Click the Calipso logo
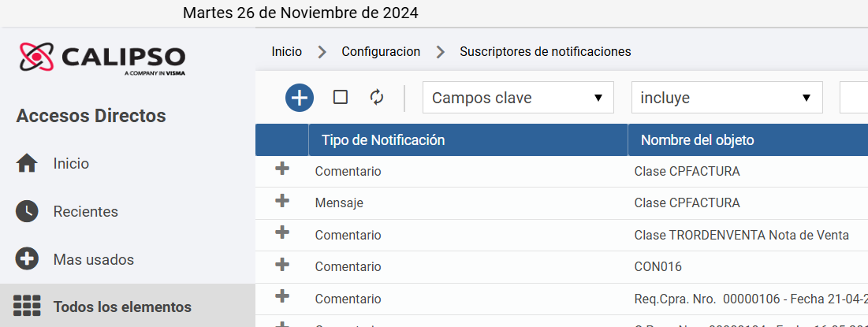868x327 pixels. pyautogui.click(x=102, y=58)
